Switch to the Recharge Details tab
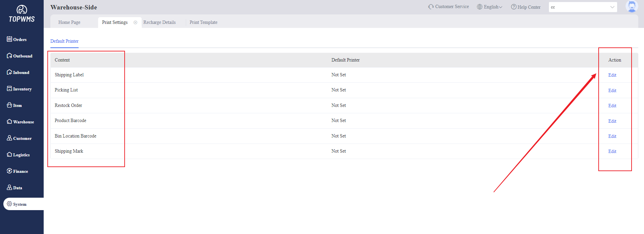 pos(160,23)
